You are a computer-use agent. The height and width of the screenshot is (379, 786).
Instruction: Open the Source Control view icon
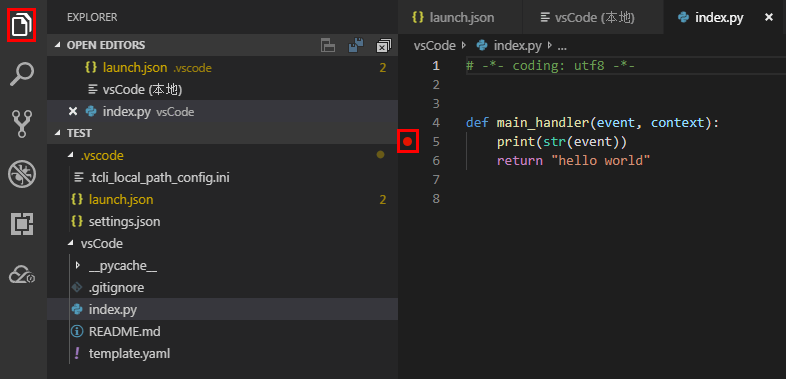(x=22, y=124)
